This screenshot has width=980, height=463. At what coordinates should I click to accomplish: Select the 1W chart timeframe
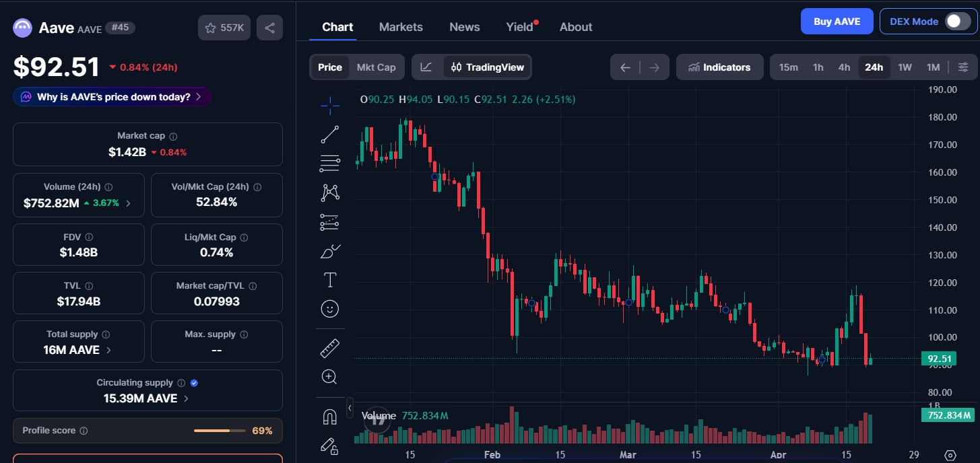[905, 67]
